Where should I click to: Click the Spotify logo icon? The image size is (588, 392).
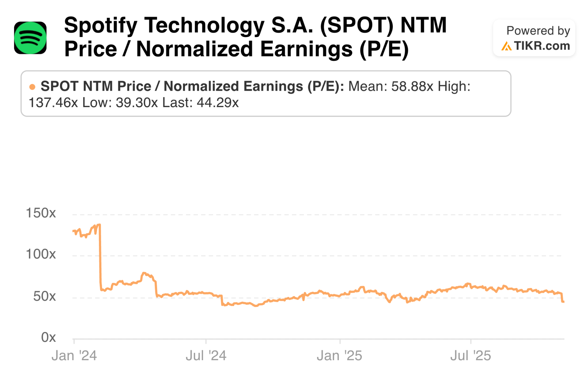tap(30, 38)
